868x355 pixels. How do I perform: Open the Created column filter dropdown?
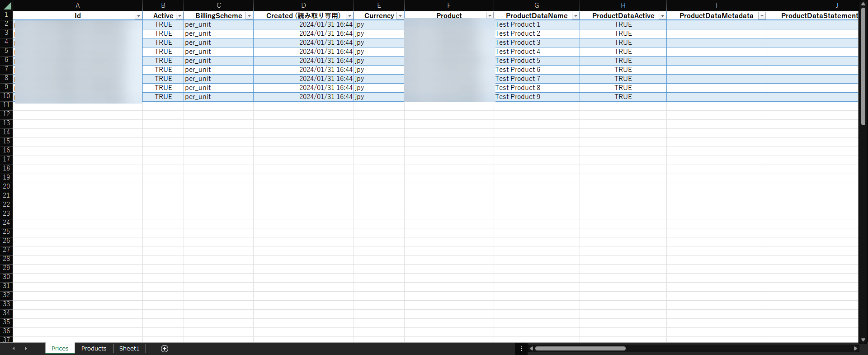(349, 16)
